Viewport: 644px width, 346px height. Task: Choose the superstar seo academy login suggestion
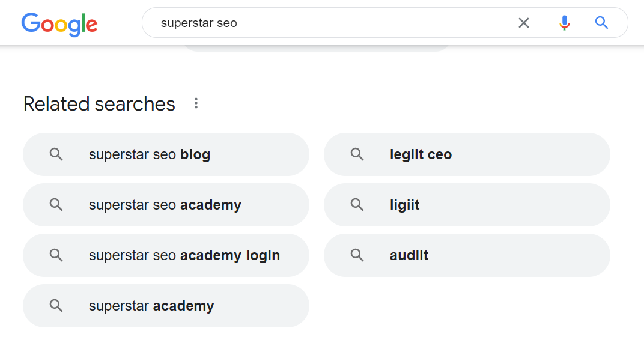166,255
